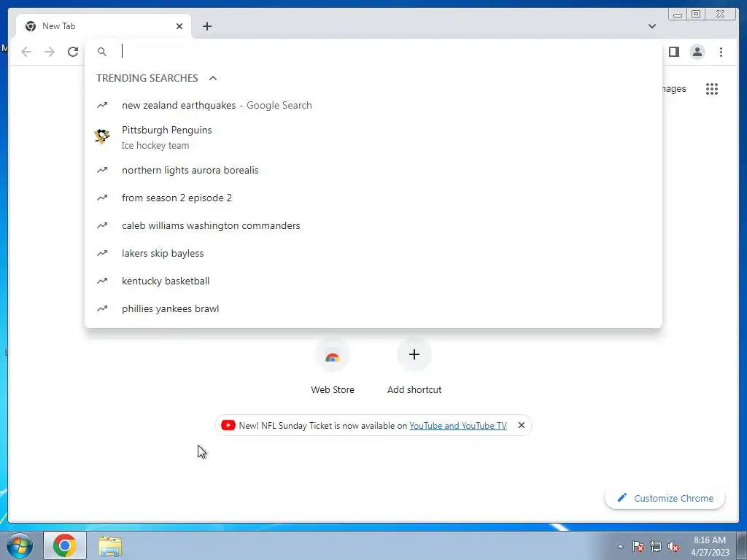
Task: Collapse the Trending Searches section
Action: pos(213,78)
